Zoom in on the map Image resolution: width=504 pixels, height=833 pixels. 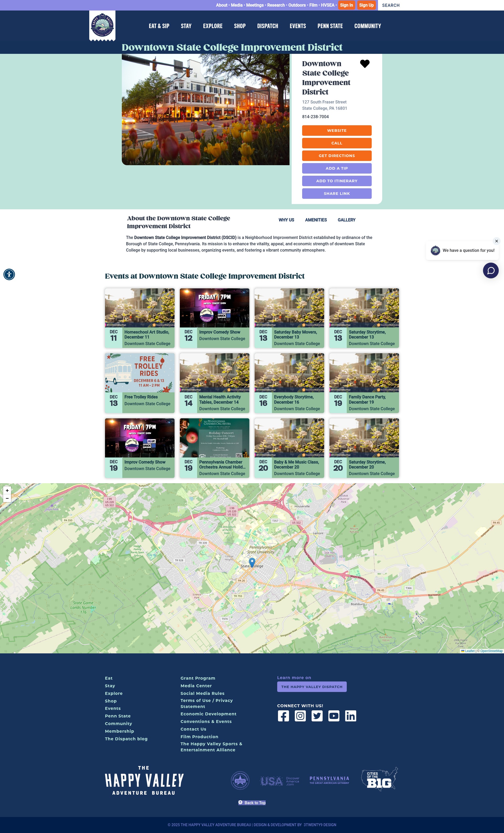pyautogui.click(x=7, y=490)
